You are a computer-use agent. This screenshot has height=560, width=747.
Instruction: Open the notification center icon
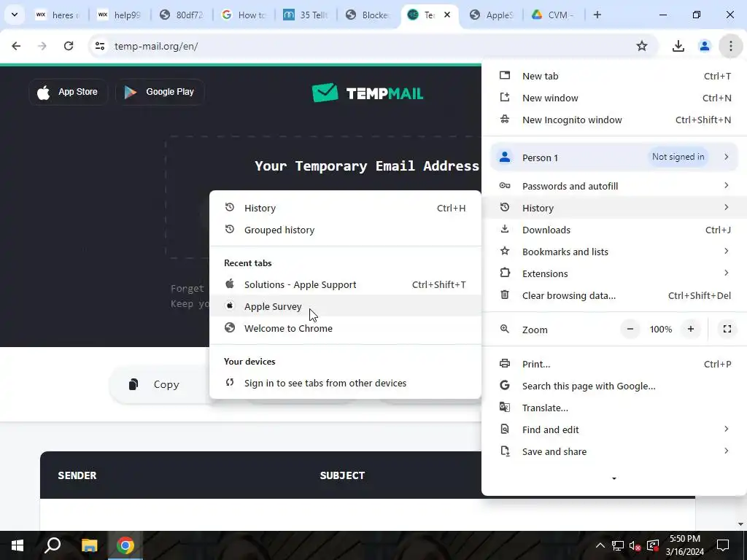click(723, 545)
